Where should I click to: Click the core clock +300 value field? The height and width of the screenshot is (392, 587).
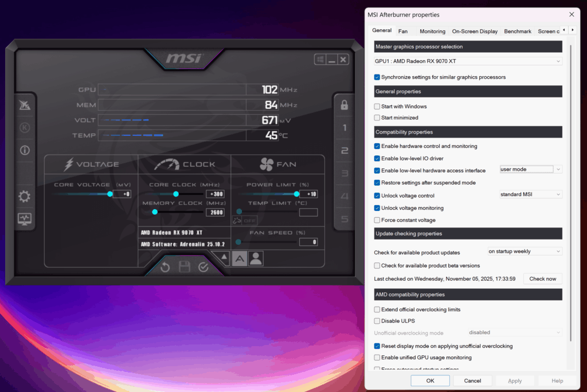coord(216,194)
